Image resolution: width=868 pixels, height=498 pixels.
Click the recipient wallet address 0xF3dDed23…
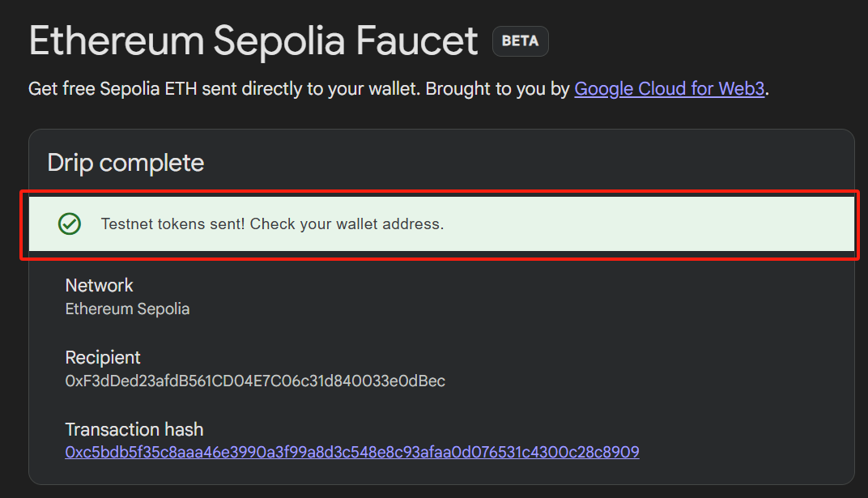point(255,381)
